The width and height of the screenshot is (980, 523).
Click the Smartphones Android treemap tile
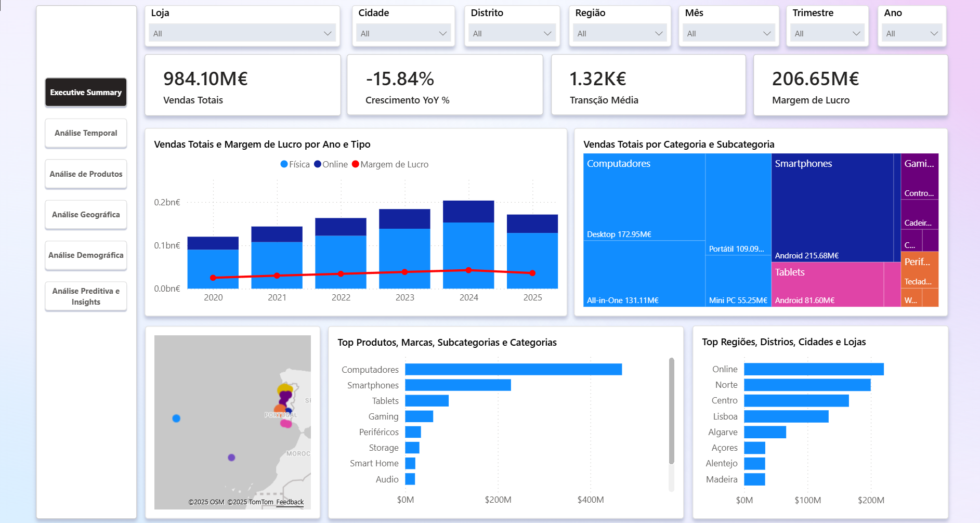point(832,208)
